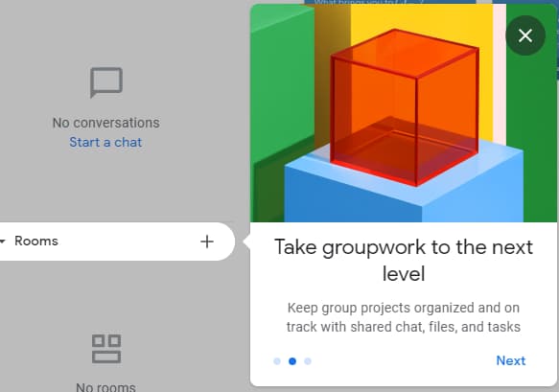Click the rooms grid icon above No rooms
The width and height of the screenshot is (559, 392).
(106, 349)
